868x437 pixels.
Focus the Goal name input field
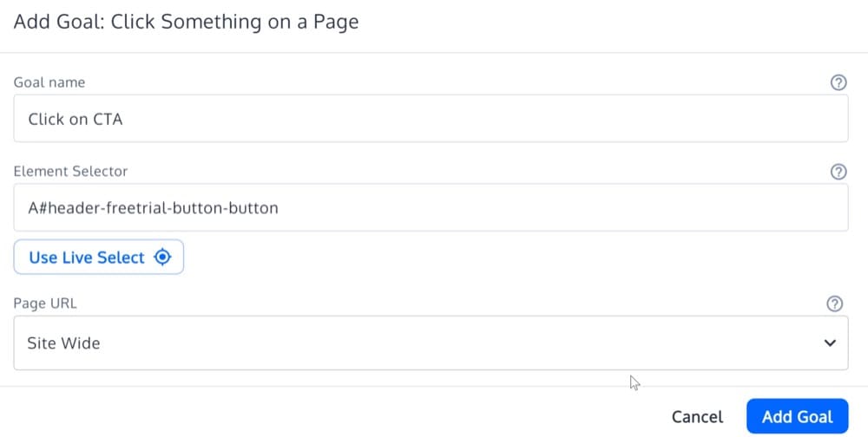pos(431,119)
